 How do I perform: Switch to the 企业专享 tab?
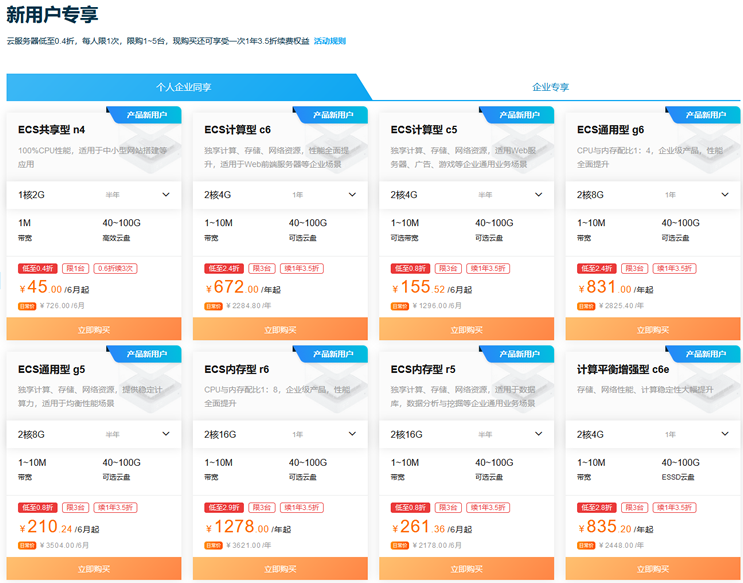(x=550, y=87)
